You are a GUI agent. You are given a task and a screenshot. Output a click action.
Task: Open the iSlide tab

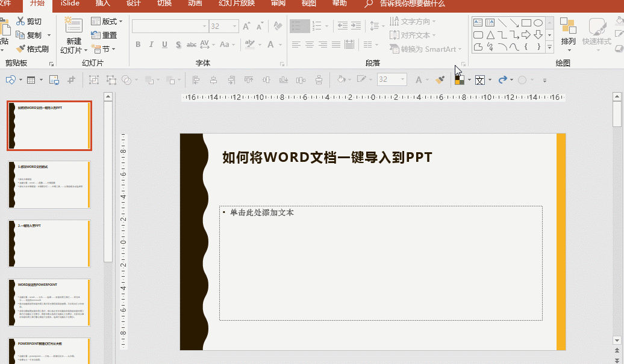[70, 4]
